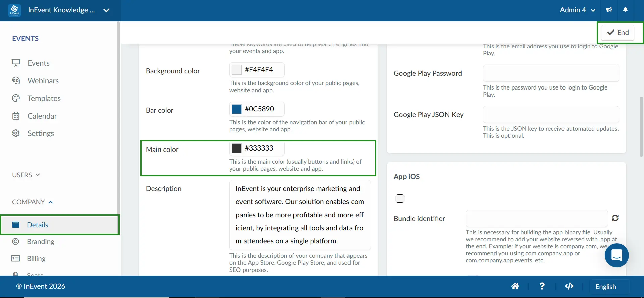Click the Calendar icon in sidebar
Image resolution: width=644 pixels, height=298 pixels.
[16, 116]
